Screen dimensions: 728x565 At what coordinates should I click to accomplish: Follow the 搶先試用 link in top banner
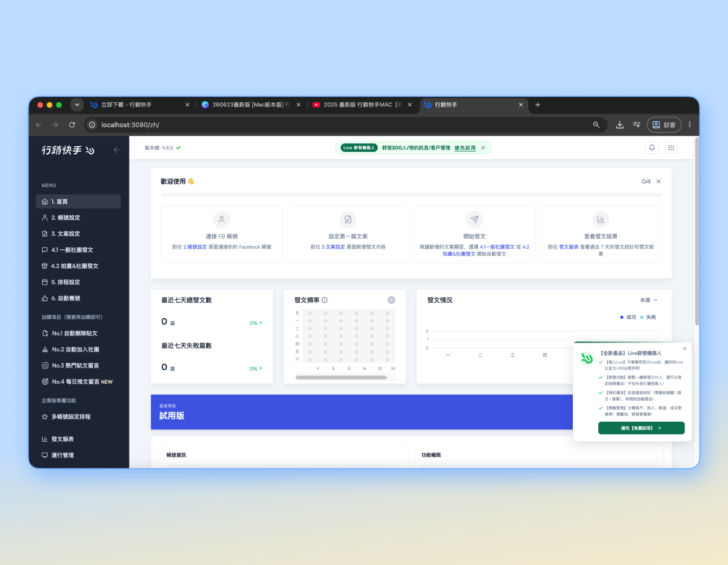click(465, 147)
